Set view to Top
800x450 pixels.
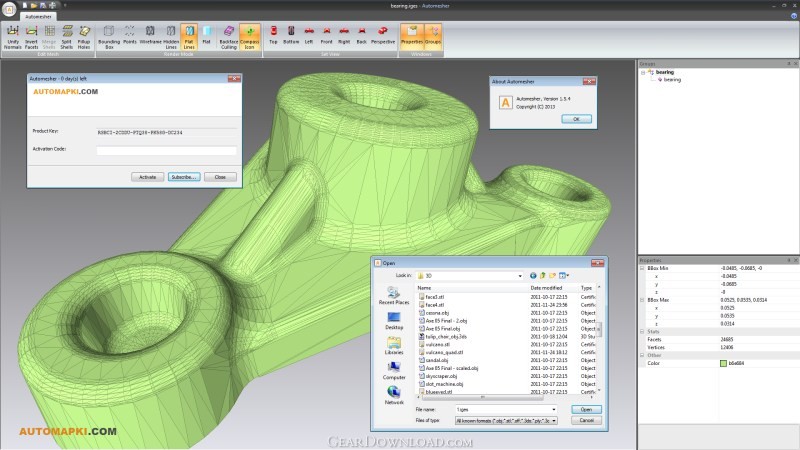tap(273, 37)
